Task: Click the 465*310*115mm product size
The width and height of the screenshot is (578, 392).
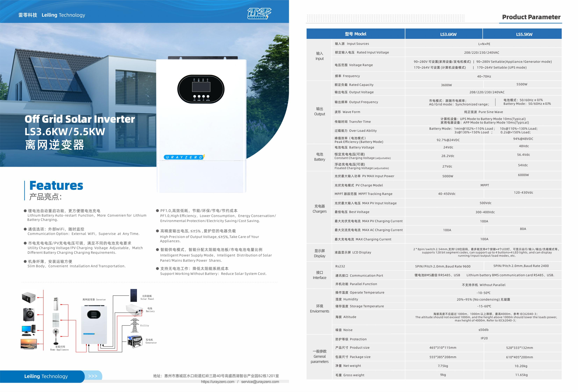Action: pos(443,347)
